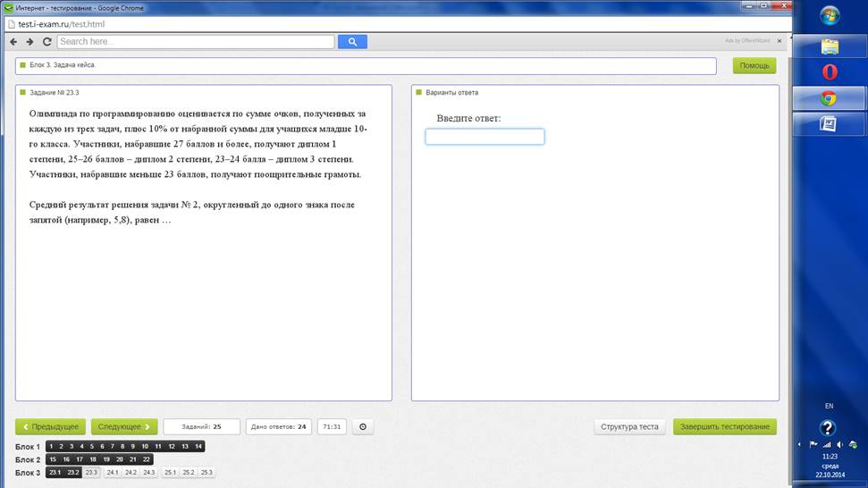Select task 25.3 in Блок 3

coord(206,473)
